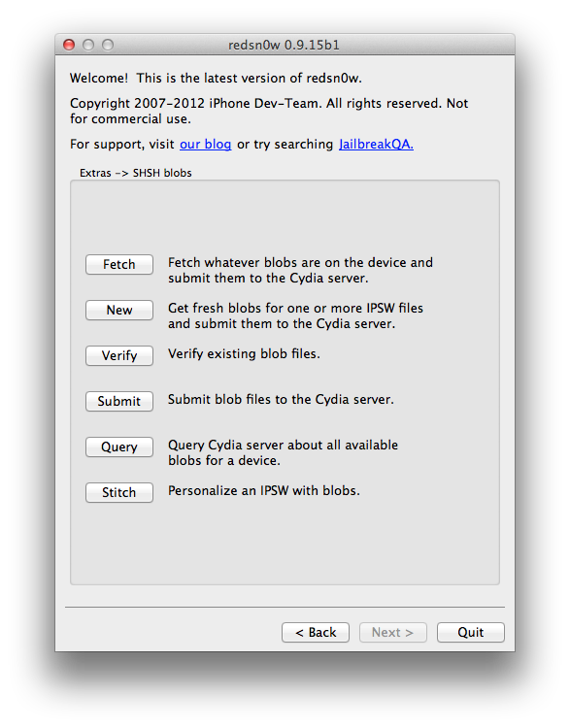Image resolution: width=570 pixels, height=728 pixels.
Task: Select the Stitch button
Action: [118, 492]
